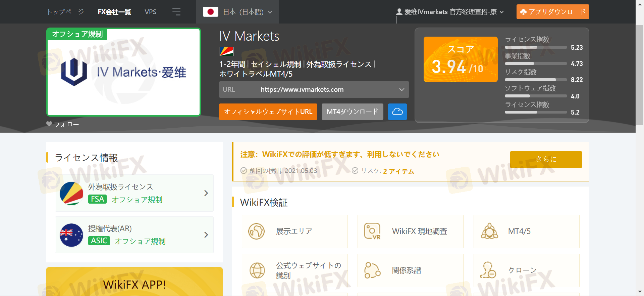This screenshot has width=644, height=296.
Task: Open the hamburger menu icon in navbar
Action: coord(176,12)
